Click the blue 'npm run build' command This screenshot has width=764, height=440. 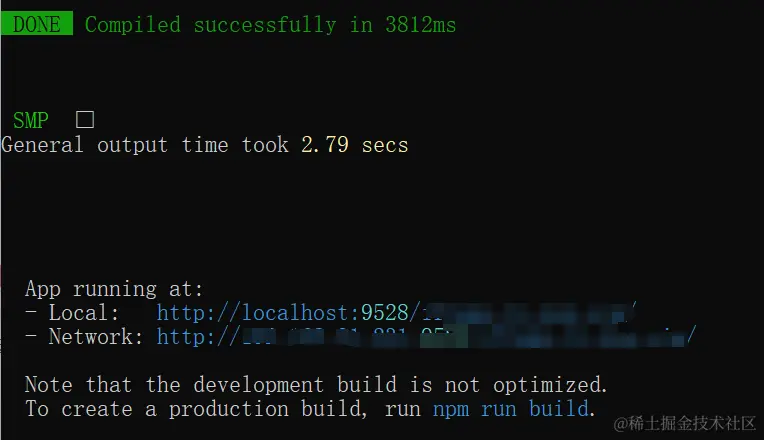pos(510,409)
